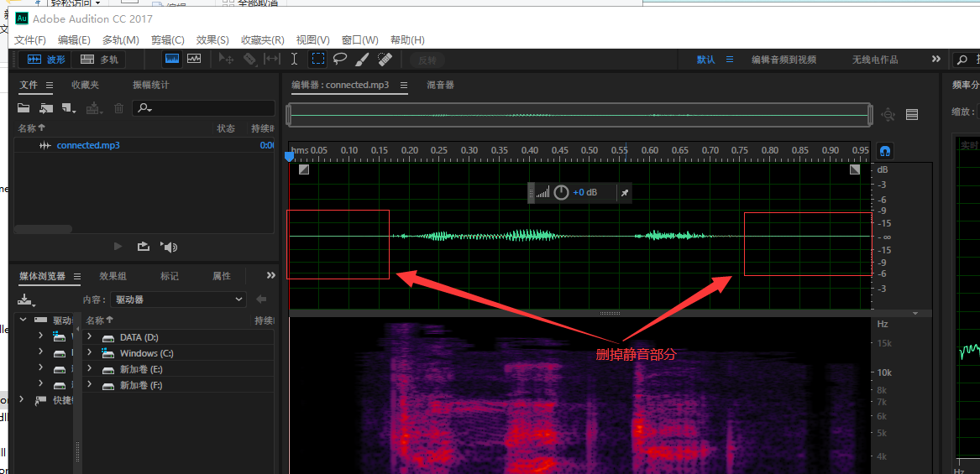Select the Lasso Selection tool

click(340, 60)
